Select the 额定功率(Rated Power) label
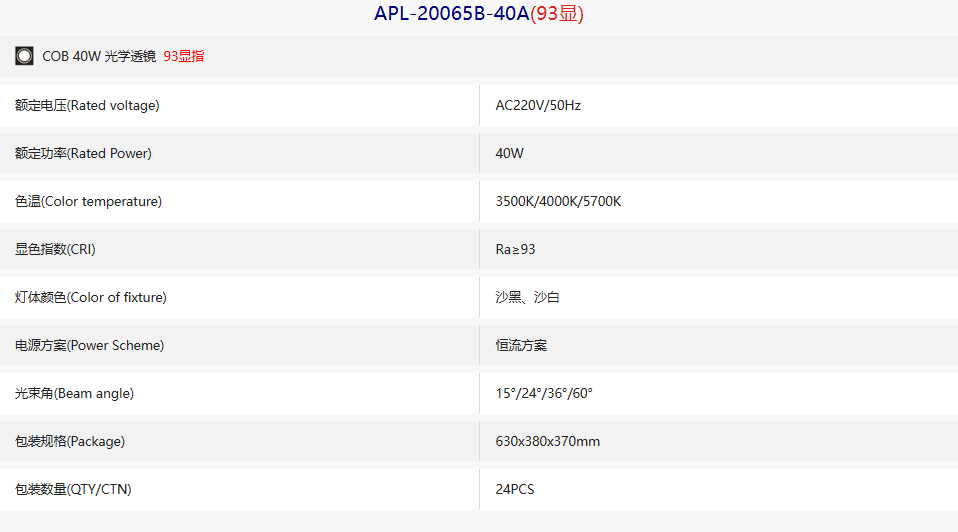This screenshot has width=958, height=532. point(83,153)
